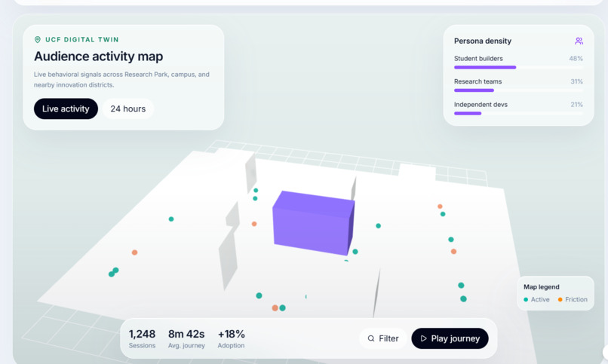Click the '31%' value
608x364 pixels.
[x=576, y=81]
